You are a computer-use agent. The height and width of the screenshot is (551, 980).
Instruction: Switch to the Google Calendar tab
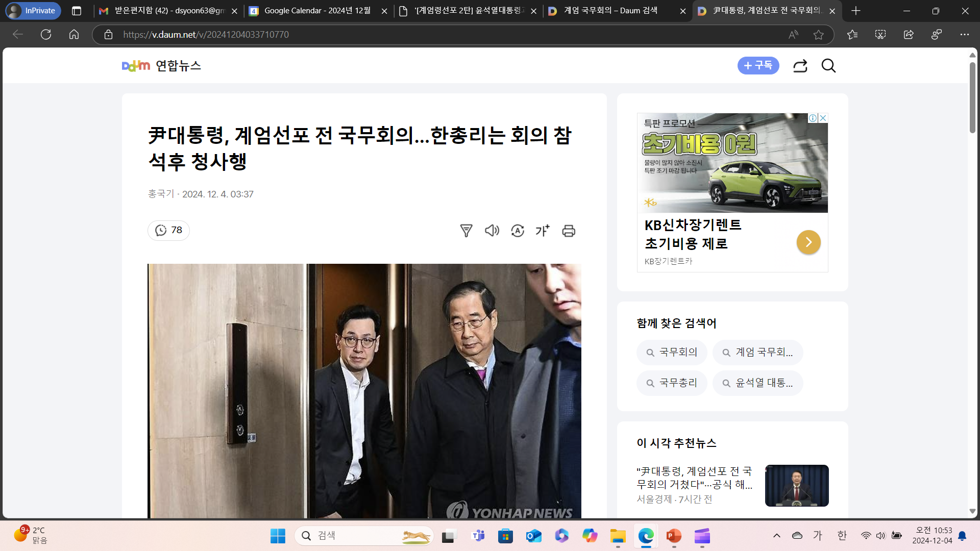316,11
